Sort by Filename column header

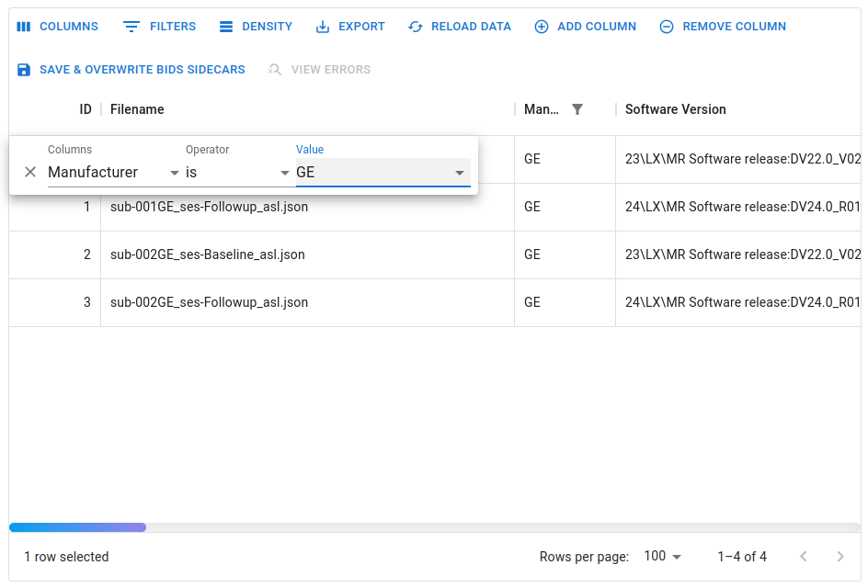click(x=137, y=109)
